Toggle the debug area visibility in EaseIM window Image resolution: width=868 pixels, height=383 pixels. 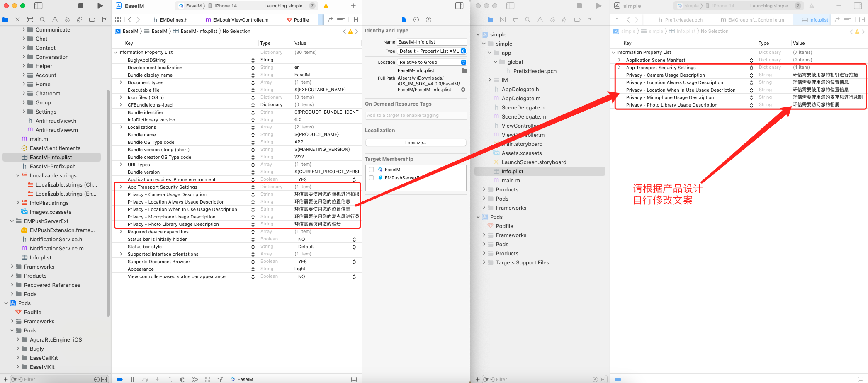(x=354, y=379)
